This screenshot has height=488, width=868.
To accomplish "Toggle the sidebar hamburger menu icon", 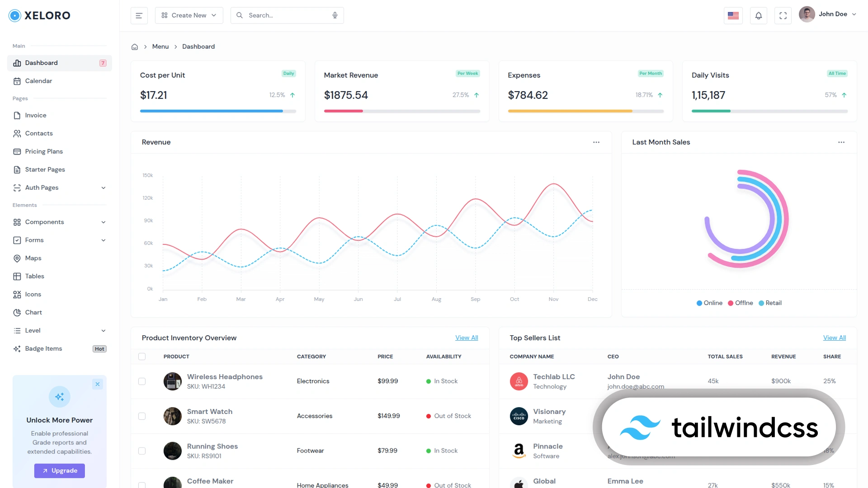I will [x=139, y=15].
